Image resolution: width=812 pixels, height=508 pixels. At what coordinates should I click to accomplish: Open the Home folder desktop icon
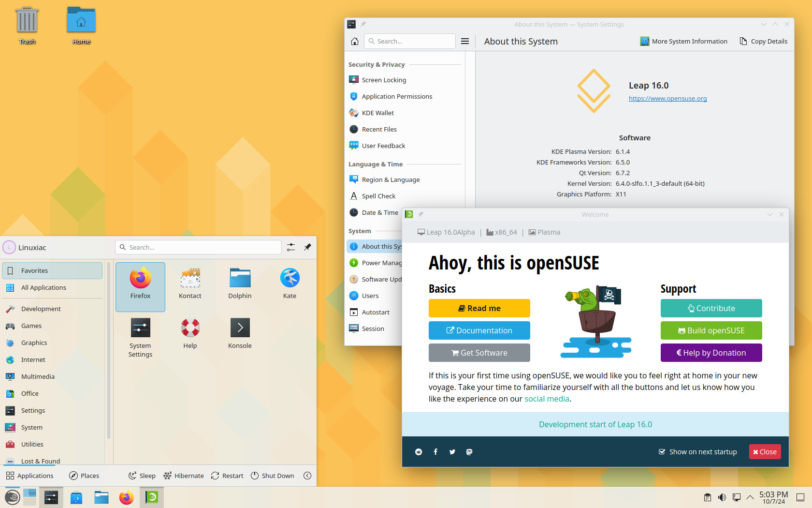[81, 26]
